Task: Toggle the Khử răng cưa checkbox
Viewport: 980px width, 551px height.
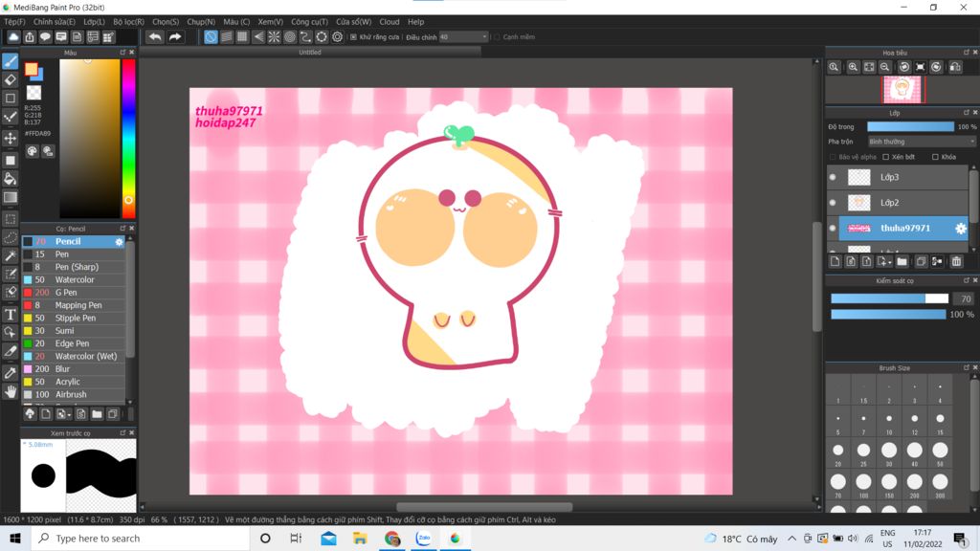Action: click(x=354, y=37)
